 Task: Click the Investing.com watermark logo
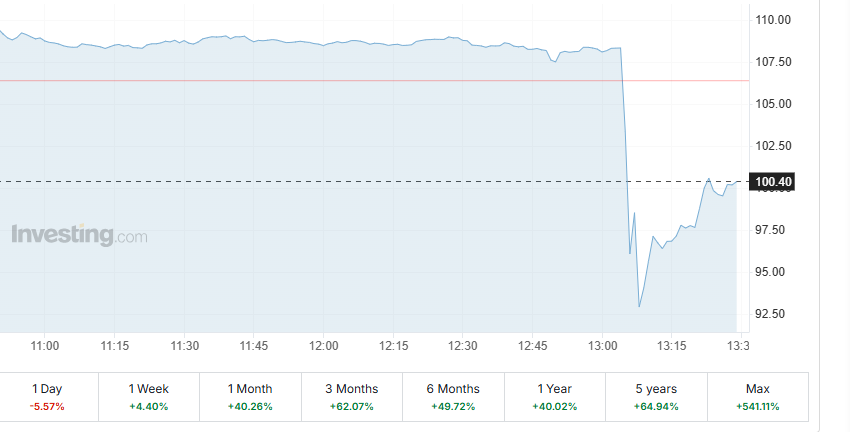[x=79, y=235]
